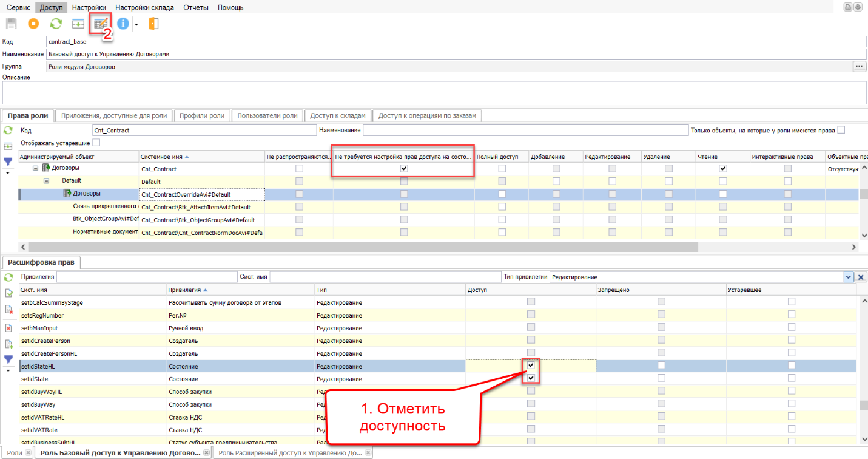The width and height of the screenshot is (868, 459).
Task: Clear the privilege type filter with X button
Action: 860,277
